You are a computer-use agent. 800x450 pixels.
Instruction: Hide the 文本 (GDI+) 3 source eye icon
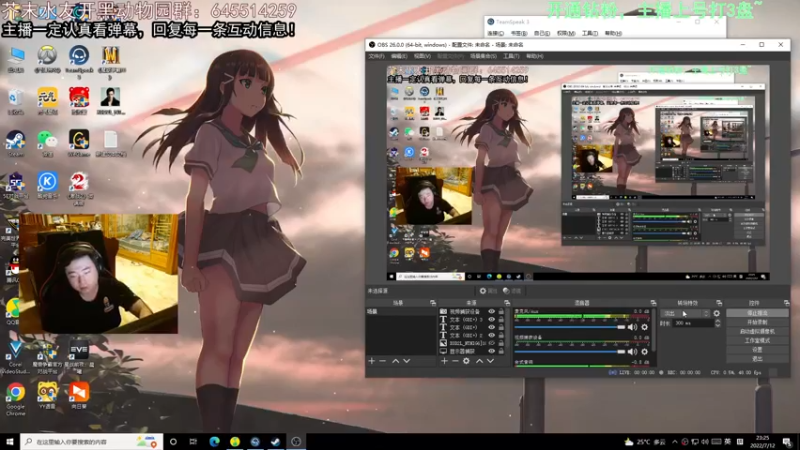point(491,320)
